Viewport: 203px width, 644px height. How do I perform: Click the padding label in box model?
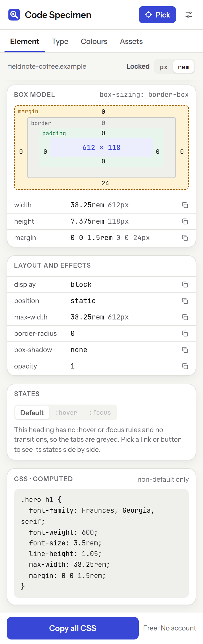pyautogui.click(x=54, y=133)
